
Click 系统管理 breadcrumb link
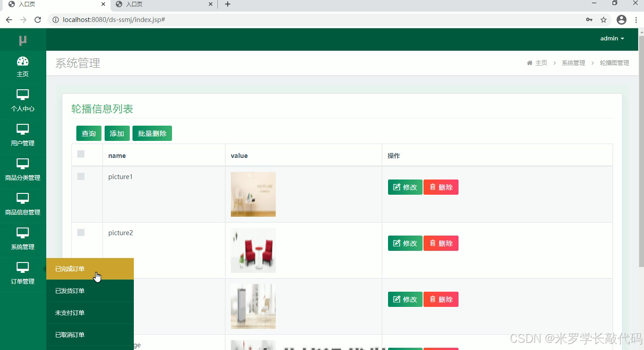tap(573, 63)
